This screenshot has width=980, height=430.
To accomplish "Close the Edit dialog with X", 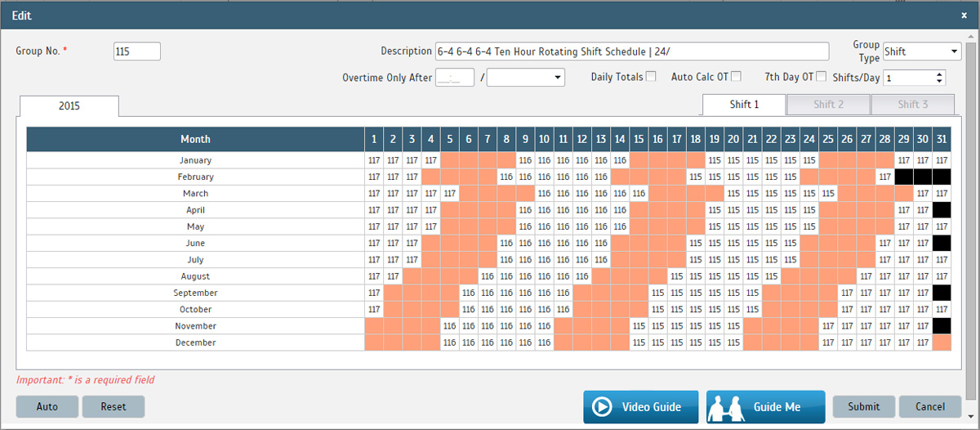I will [964, 15].
